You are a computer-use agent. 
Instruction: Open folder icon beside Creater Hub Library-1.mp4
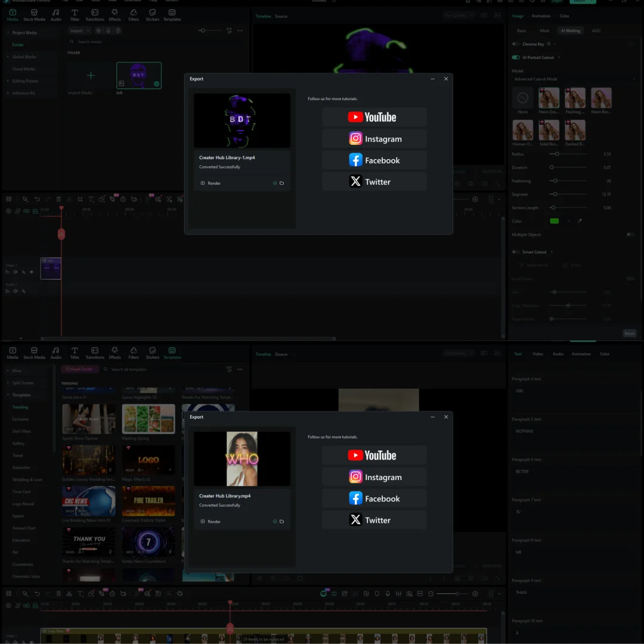tap(282, 183)
